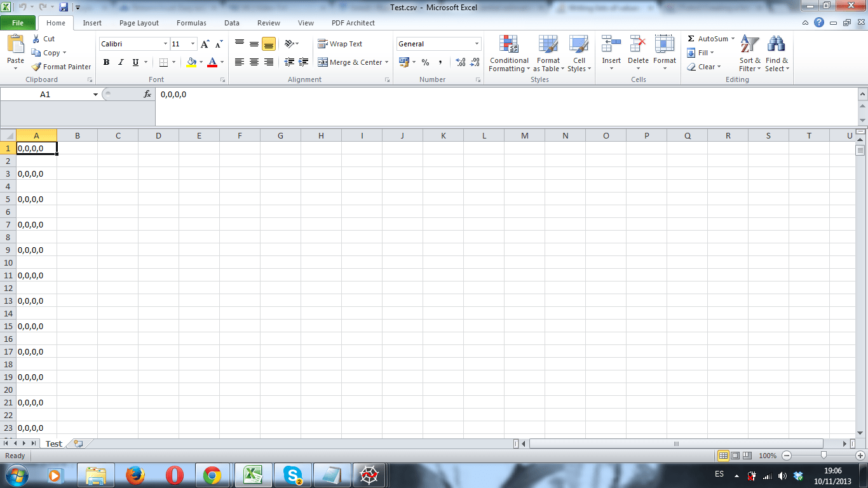Open Conditional Formatting options
The image size is (868, 488).
coord(508,54)
